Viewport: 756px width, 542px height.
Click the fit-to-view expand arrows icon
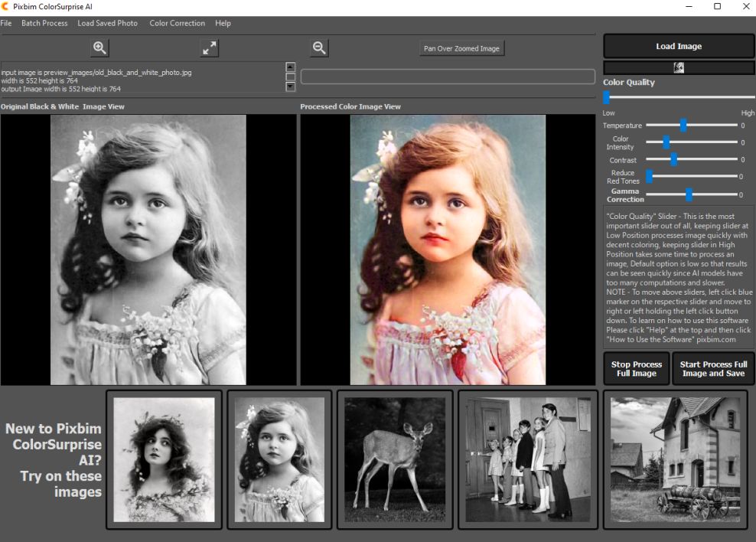(210, 47)
